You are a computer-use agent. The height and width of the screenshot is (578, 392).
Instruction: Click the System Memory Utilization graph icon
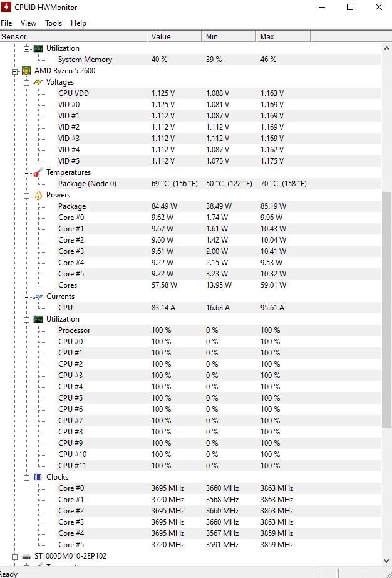[38, 48]
